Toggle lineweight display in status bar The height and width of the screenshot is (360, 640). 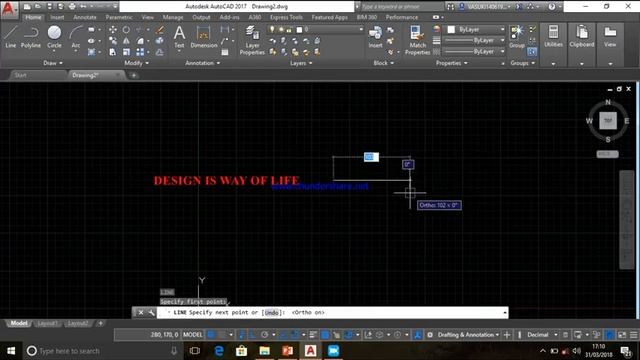click(313, 335)
